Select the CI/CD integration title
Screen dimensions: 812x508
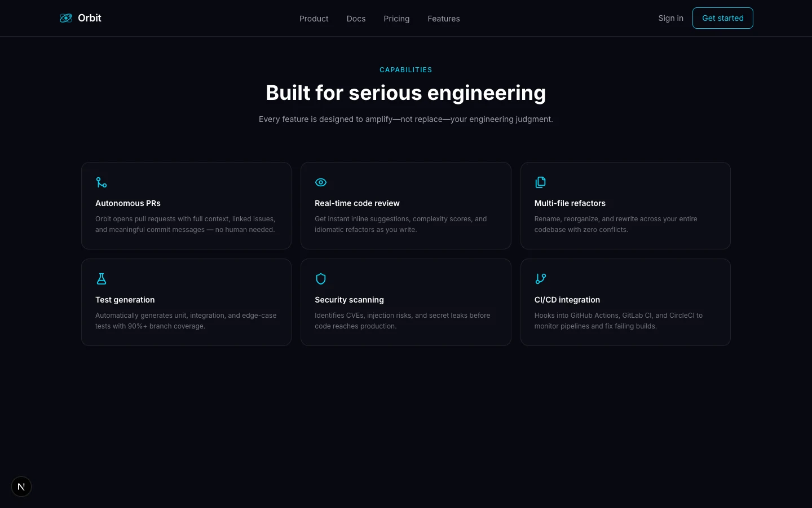click(567, 300)
